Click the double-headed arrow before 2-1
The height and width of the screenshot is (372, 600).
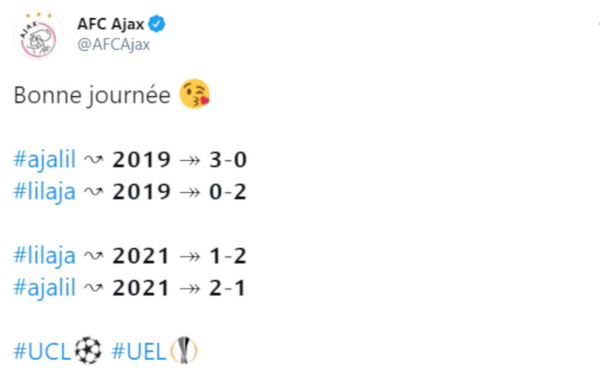(x=190, y=289)
